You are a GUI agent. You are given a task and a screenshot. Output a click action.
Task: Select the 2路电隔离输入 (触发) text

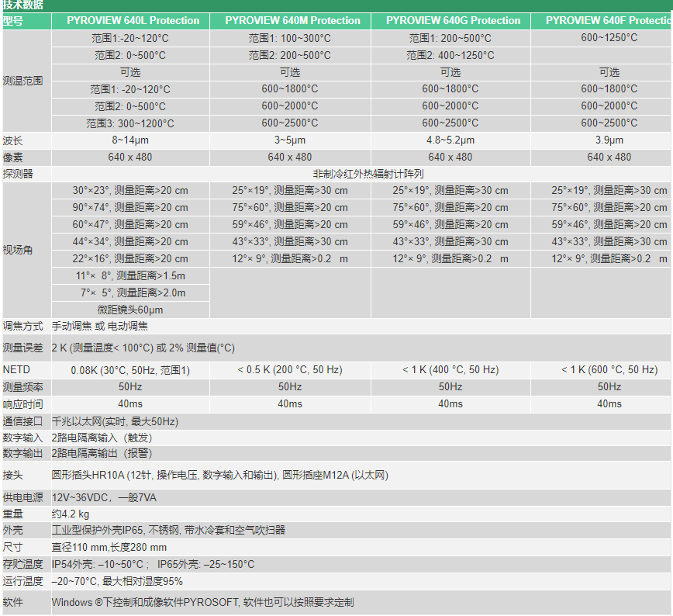[x=102, y=438]
